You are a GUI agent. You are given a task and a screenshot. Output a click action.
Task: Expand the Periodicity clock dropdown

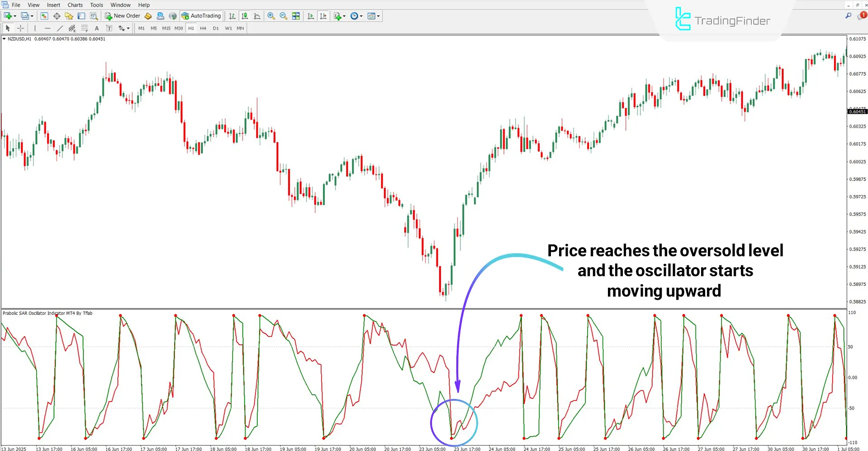[361, 16]
